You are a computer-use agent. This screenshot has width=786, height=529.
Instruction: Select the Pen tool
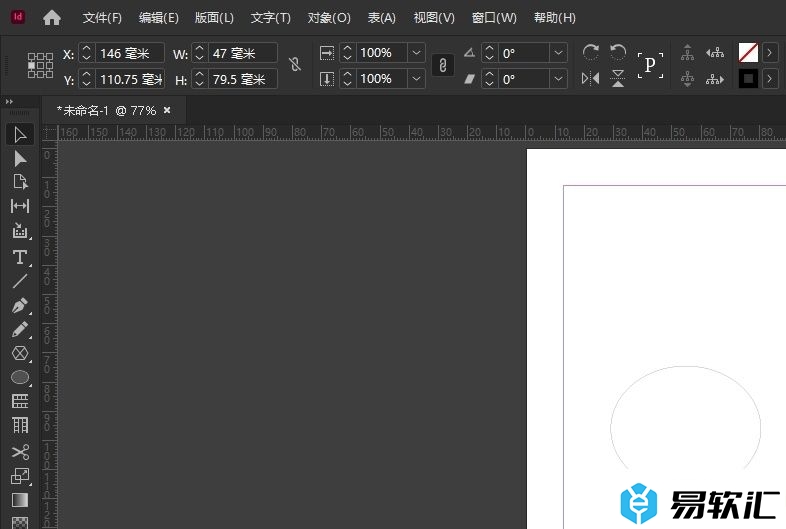(x=20, y=306)
